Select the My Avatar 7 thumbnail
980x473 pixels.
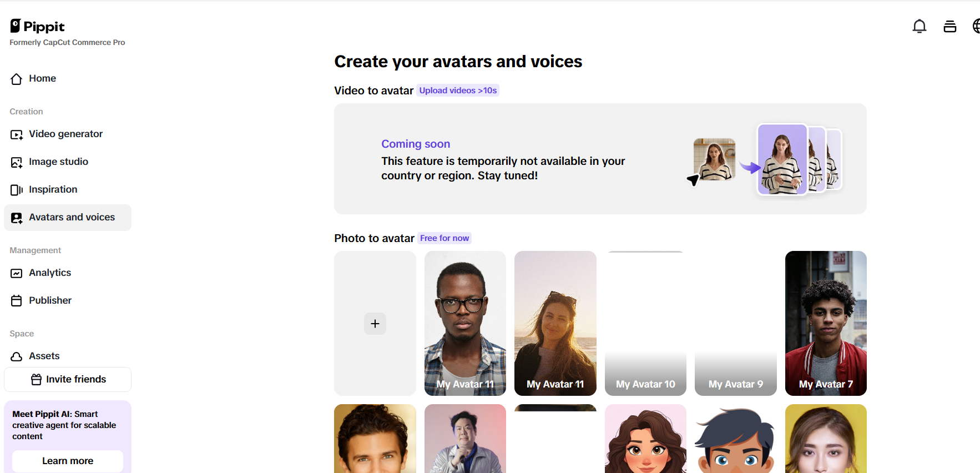click(x=826, y=323)
